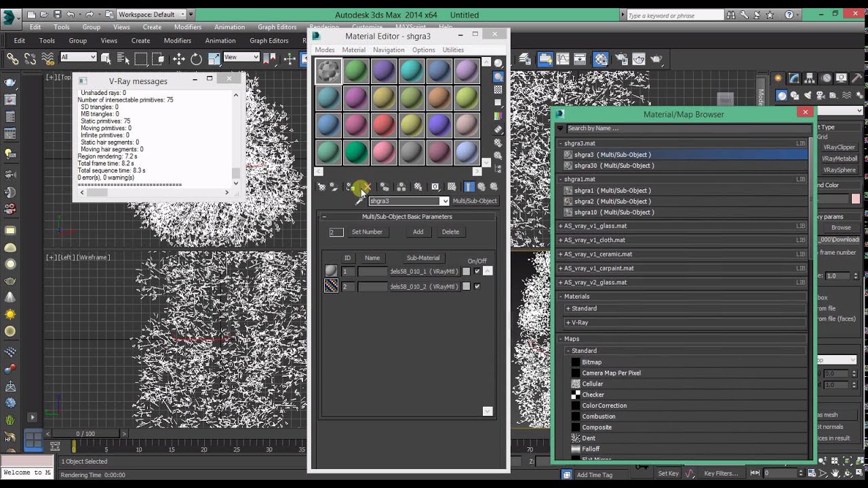Choose the Bind to Space Warp tool
The width and height of the screenshot is (868, 488).
[x=47, y=59]
